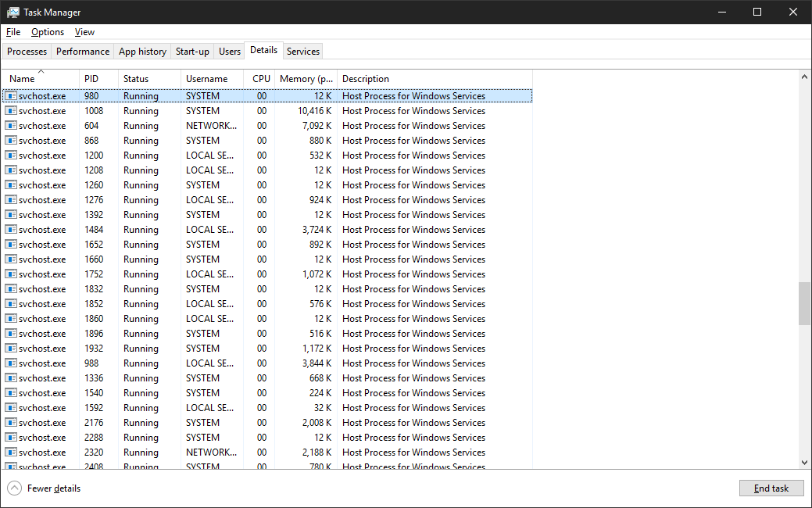
Task: Sort by the PID column header
Action: click(x=99, y=79)
